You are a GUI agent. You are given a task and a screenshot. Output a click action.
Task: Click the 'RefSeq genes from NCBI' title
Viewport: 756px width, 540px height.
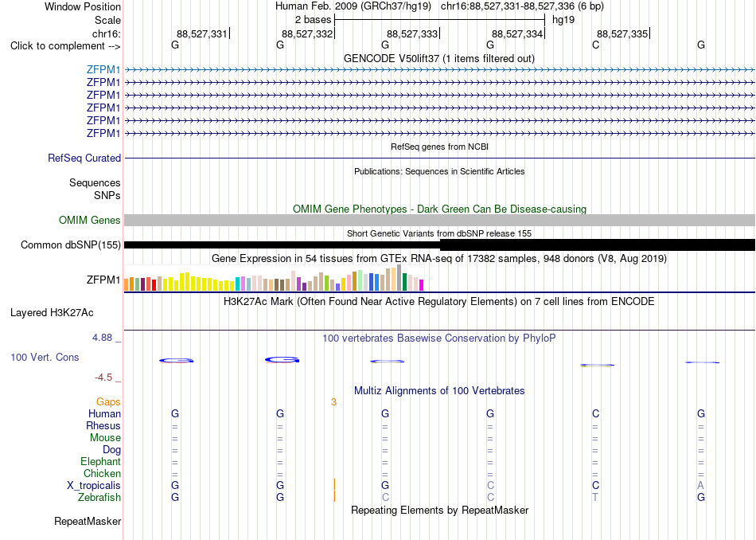click(440, 147)
